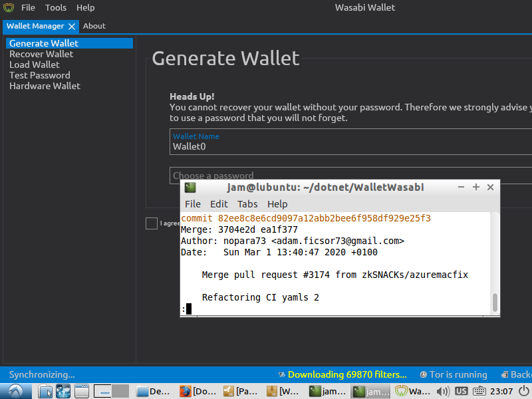532x399 pixels.
Task: Switch to the second desktop in pager
Action: click(x=120, y=392)
